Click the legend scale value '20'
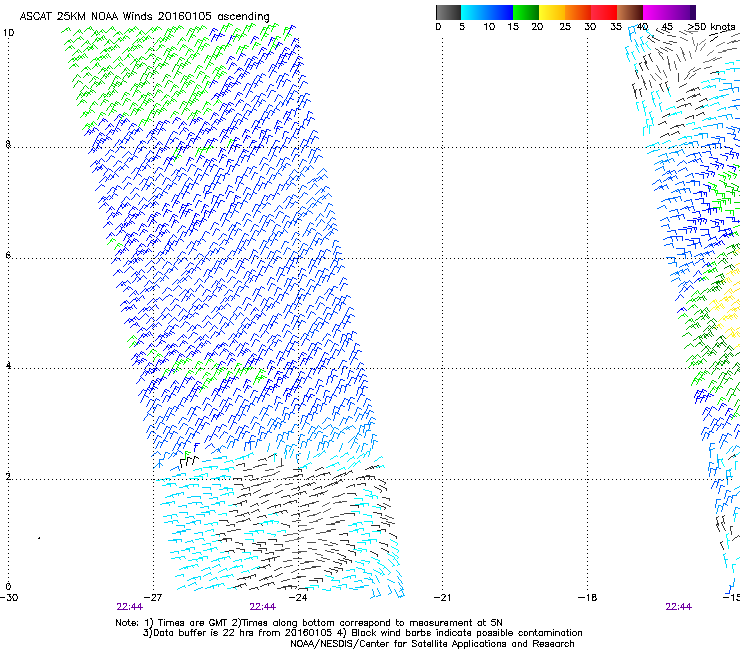 pyautogui.click(x=537, y=27)
